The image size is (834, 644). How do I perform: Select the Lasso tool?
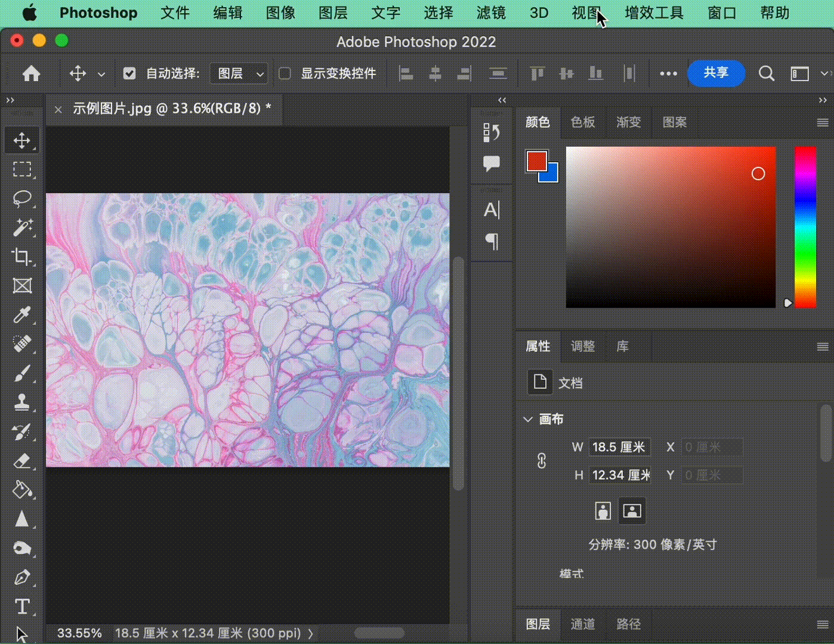tap(22, 199)
